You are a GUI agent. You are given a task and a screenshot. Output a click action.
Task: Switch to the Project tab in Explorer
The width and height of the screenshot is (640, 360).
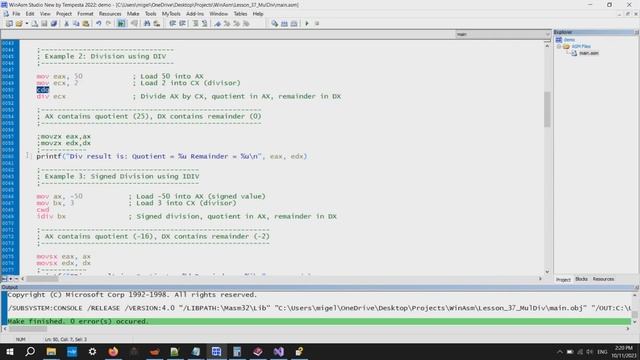pyautogui.click(x=563, y=280)
